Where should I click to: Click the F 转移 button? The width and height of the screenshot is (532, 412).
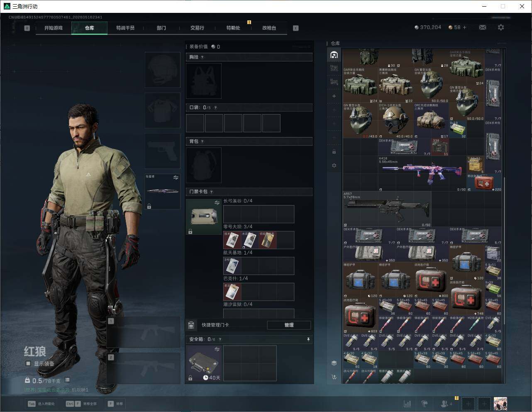click(x=115, y=404)
